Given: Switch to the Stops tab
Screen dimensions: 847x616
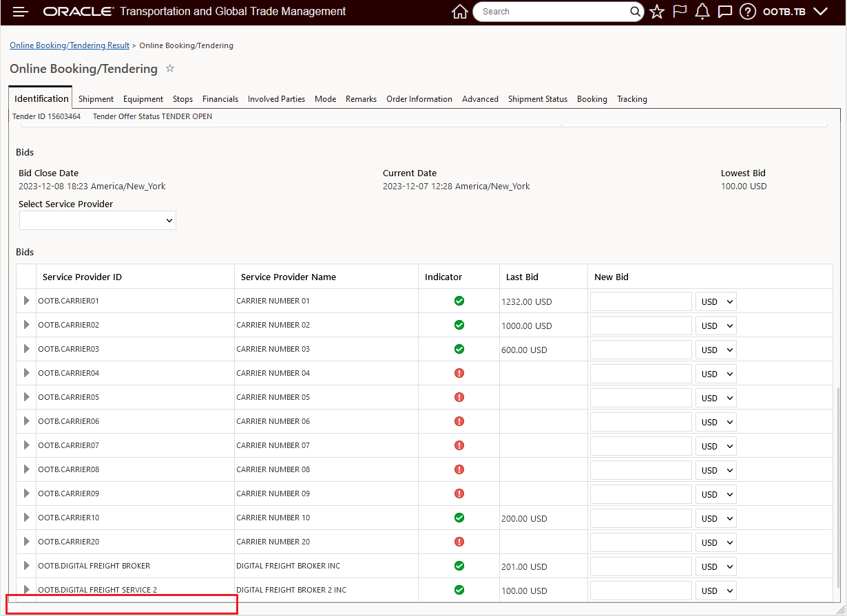Looking at the screenshot, I should point(182,99).
